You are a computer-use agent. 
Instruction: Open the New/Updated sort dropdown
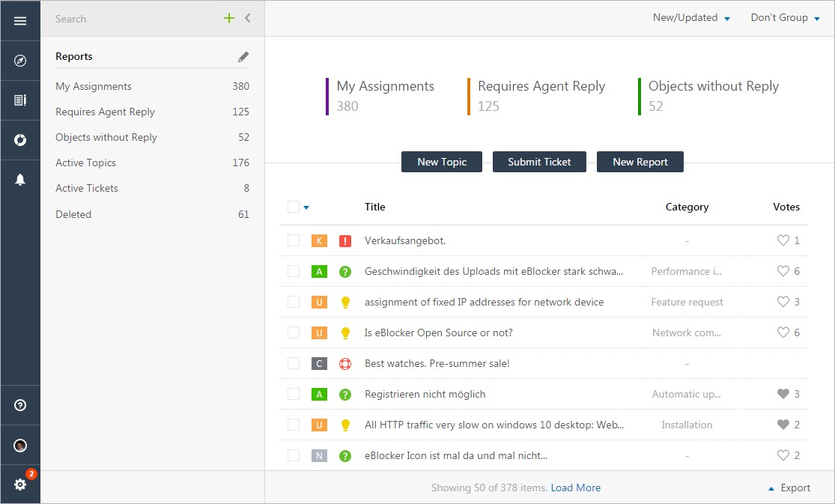point(690,17)
